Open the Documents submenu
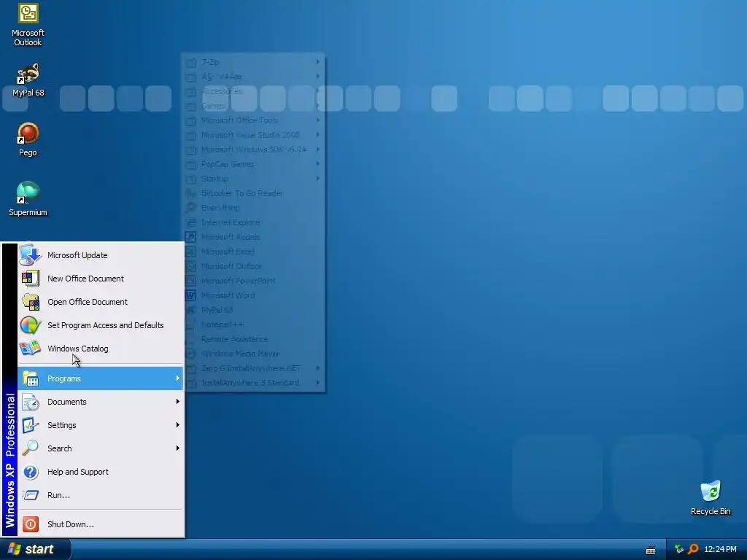 pos(101,402)
